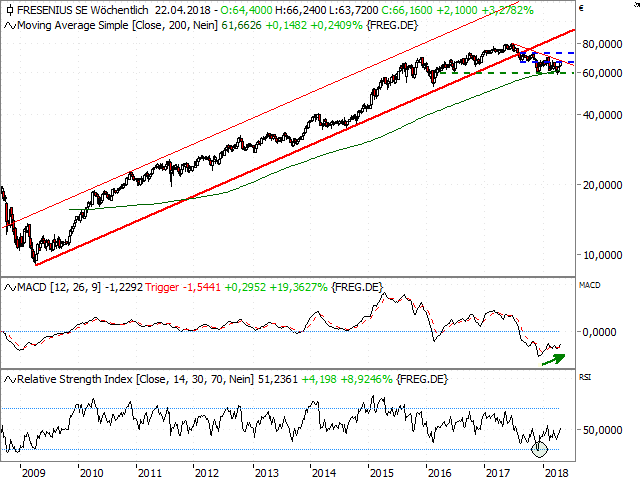Click the 20,0000 price axis label
Viewport: 640px width, 480px height.
tap(602, 185)
